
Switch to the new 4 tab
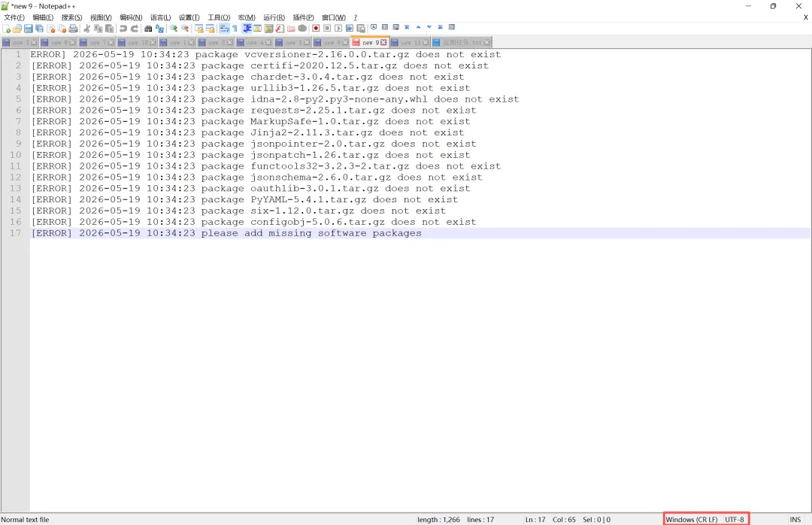point(254,43)
